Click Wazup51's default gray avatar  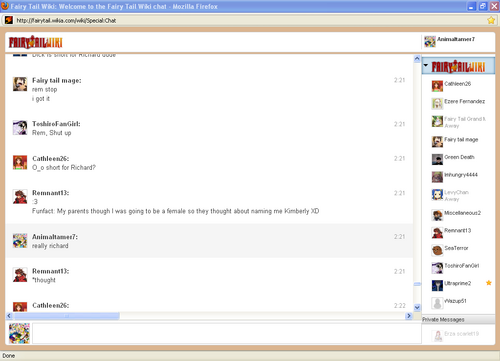[437, 303]
